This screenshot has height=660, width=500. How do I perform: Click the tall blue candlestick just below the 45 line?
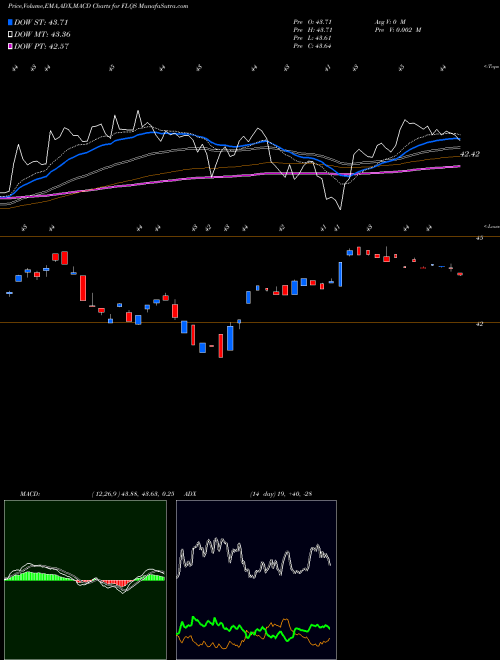pyautogui.click(x=340, y=274)
